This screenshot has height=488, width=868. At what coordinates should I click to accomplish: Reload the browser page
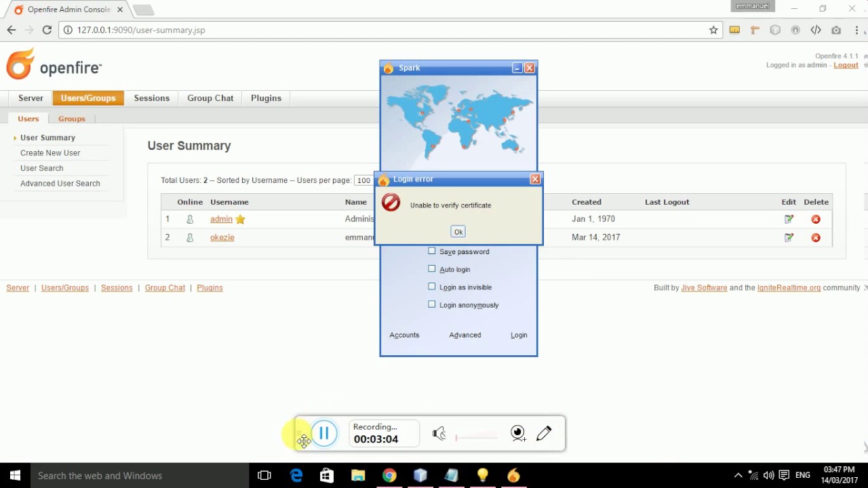pyautogui.click(x=47, y=30)
